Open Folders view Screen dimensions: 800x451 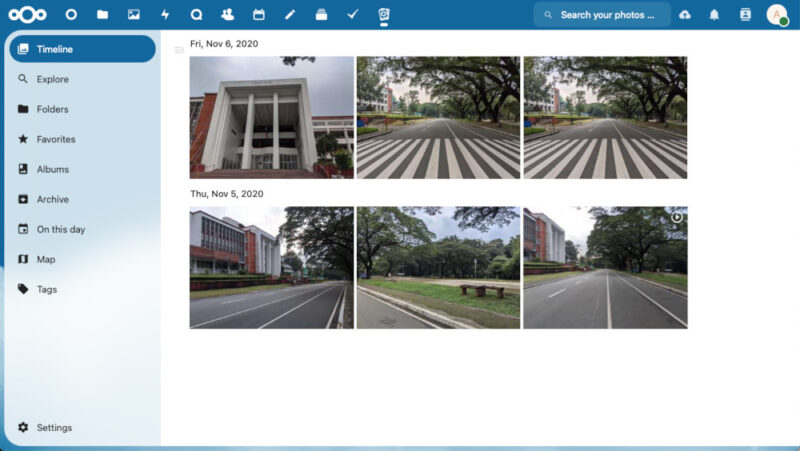pos(83,109)
